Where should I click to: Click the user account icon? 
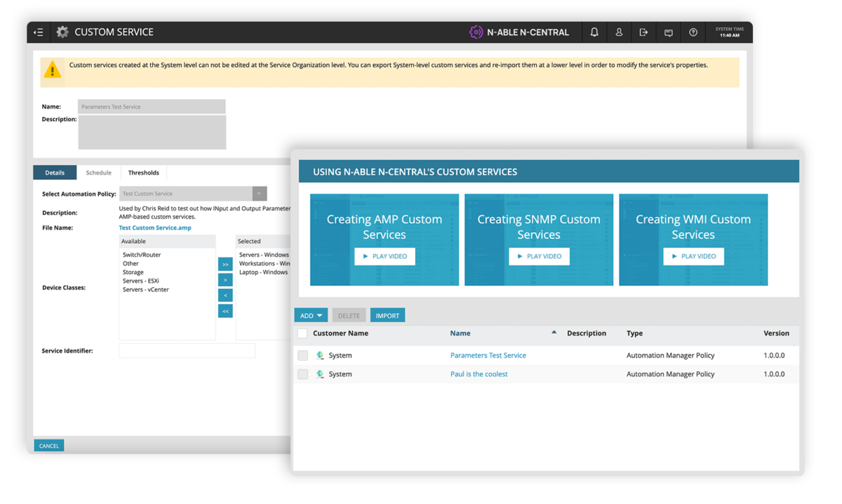tap(618, 32)
